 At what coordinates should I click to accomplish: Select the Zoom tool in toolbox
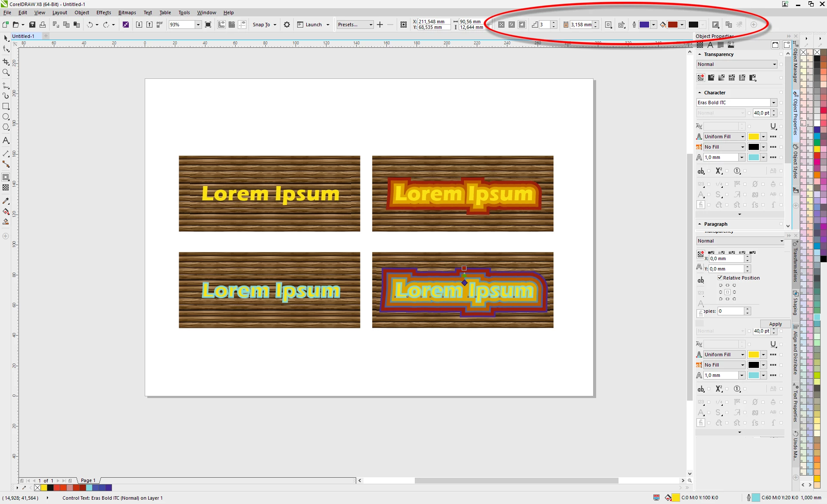6,72
